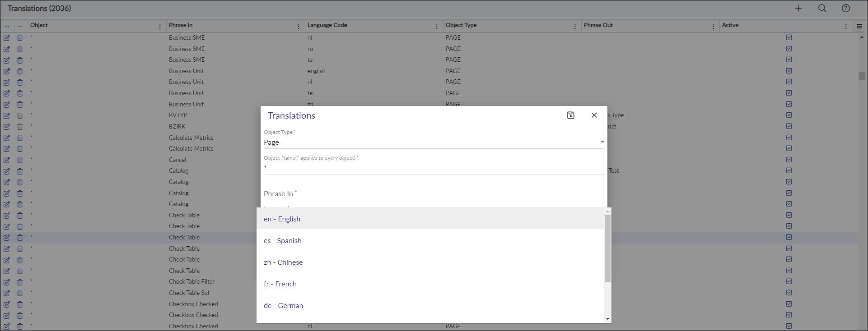Edit the Check Table Sql row
Screen dimensions: 868x331
click(7, 293)
